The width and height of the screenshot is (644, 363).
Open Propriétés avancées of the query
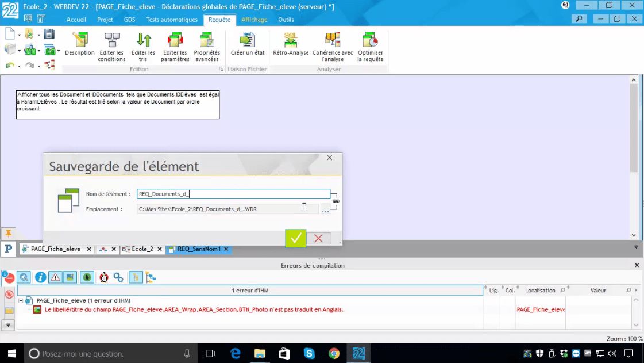coord(207,47)
